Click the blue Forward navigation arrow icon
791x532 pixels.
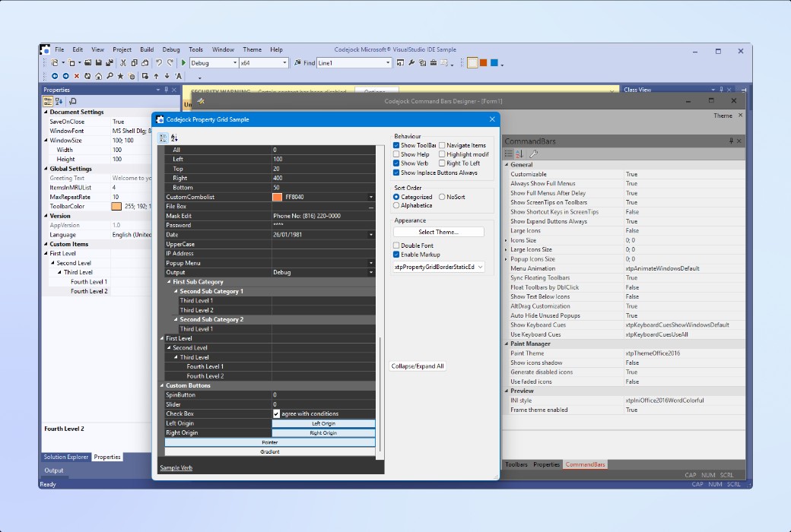tap(65, 76)
